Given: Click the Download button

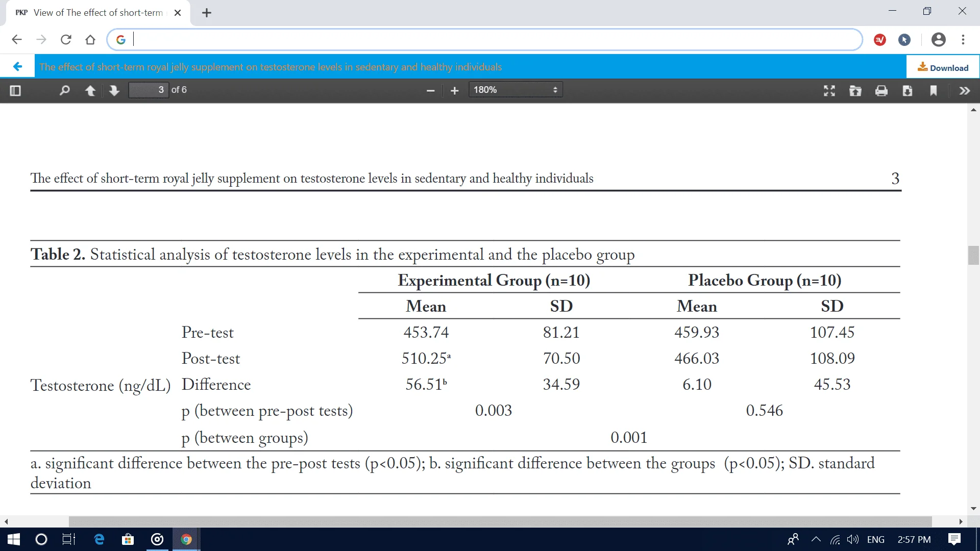Looking at the screenshot, I should pos(943,67).
